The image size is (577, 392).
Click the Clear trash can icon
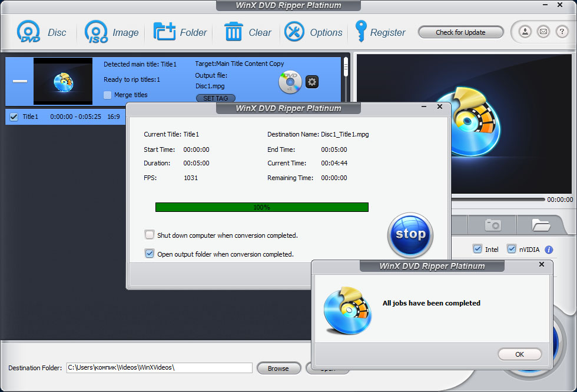coord(233,32)
